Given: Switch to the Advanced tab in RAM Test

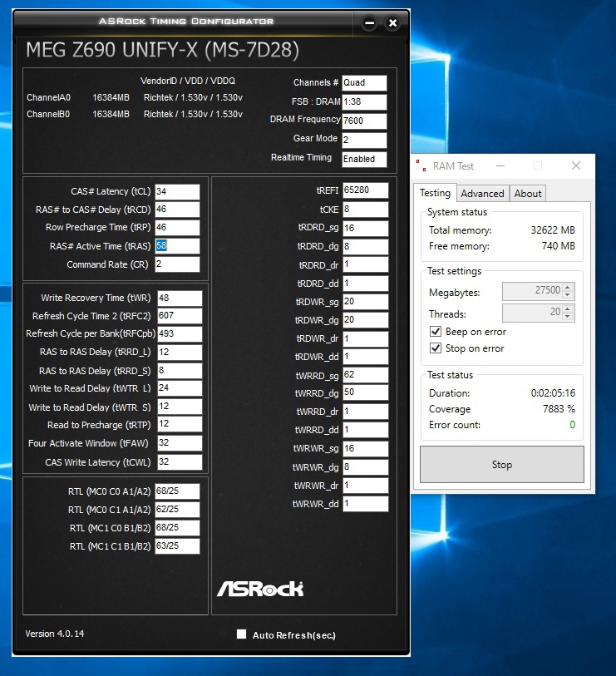Looking at the screenshot, I should pos(482,194).
